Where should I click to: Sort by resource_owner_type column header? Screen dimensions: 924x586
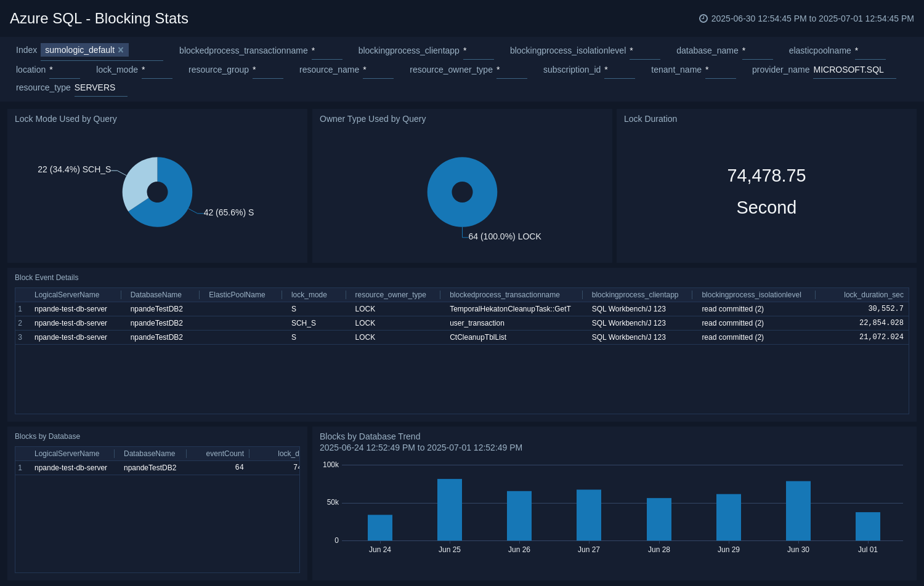point(391,295)
